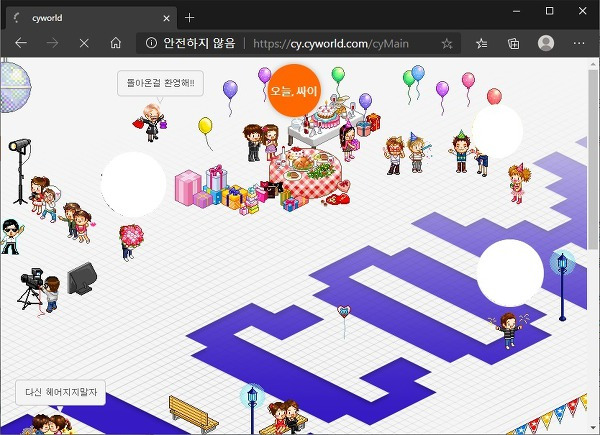
Task: Open a new tab with the plus button
Action: 189,18
